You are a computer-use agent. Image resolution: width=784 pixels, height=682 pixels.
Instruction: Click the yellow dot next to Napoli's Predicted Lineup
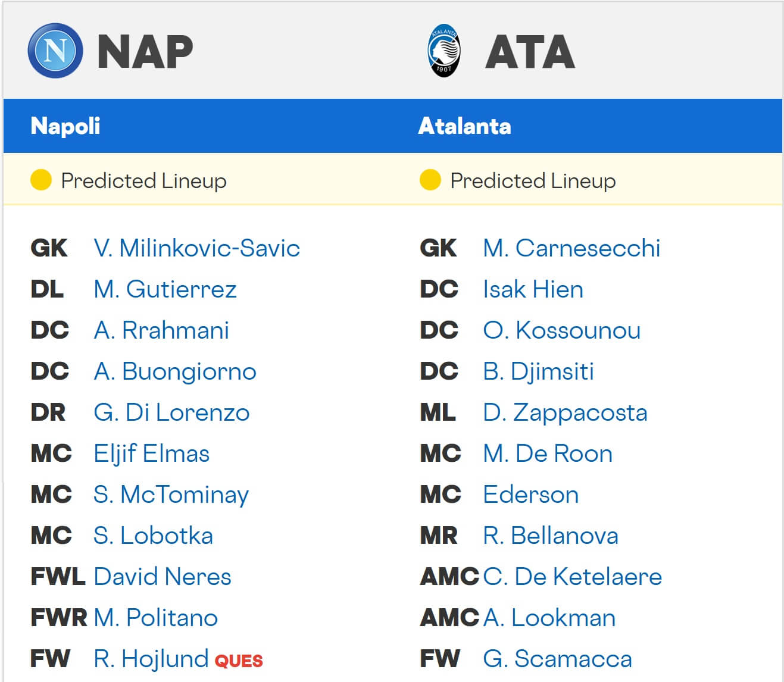[40, 179]
